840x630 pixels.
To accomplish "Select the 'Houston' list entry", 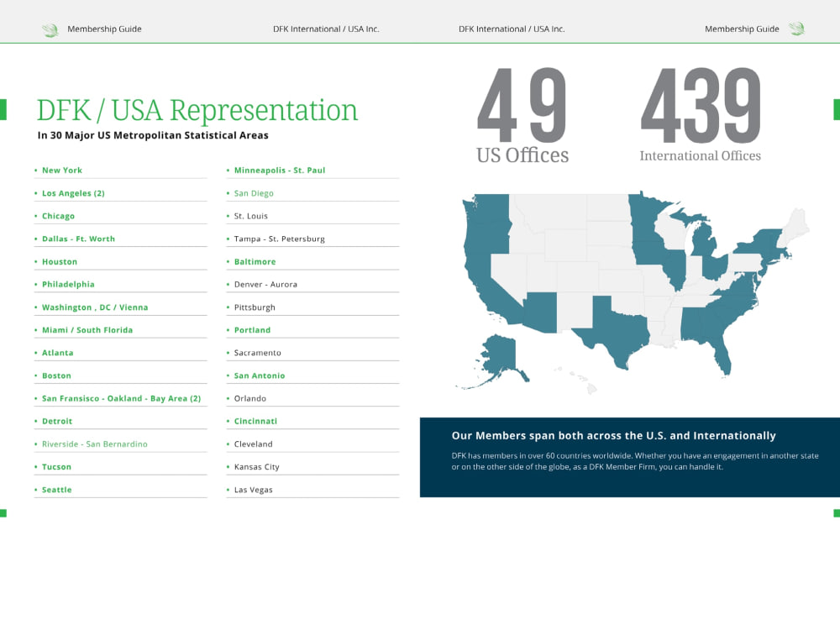I will tap(60, 262).
